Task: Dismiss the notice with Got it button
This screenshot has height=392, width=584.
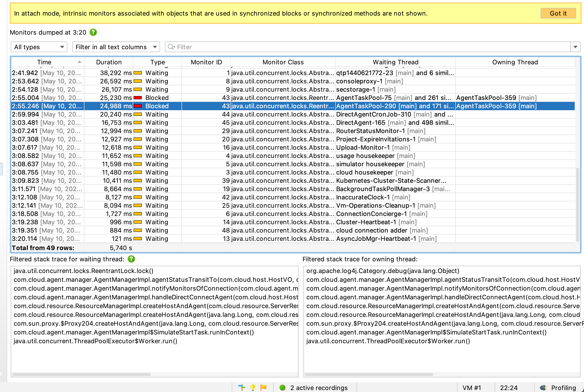Action: point(558,13)
